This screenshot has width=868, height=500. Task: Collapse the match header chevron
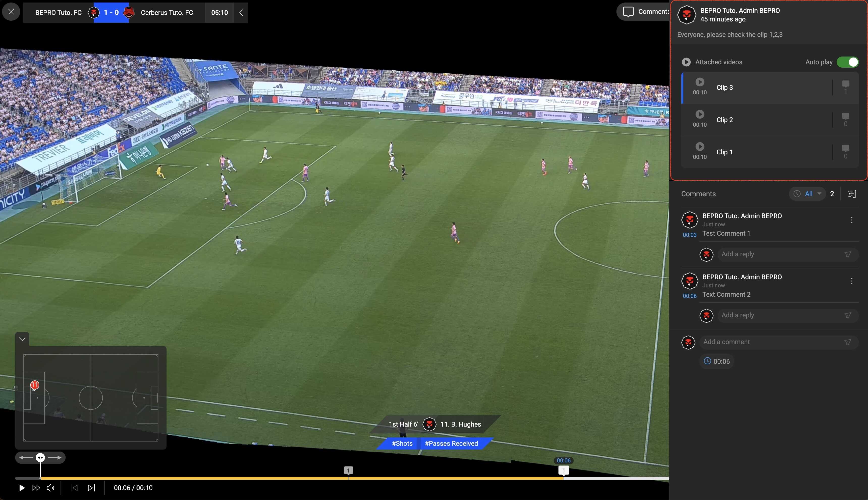241,13
